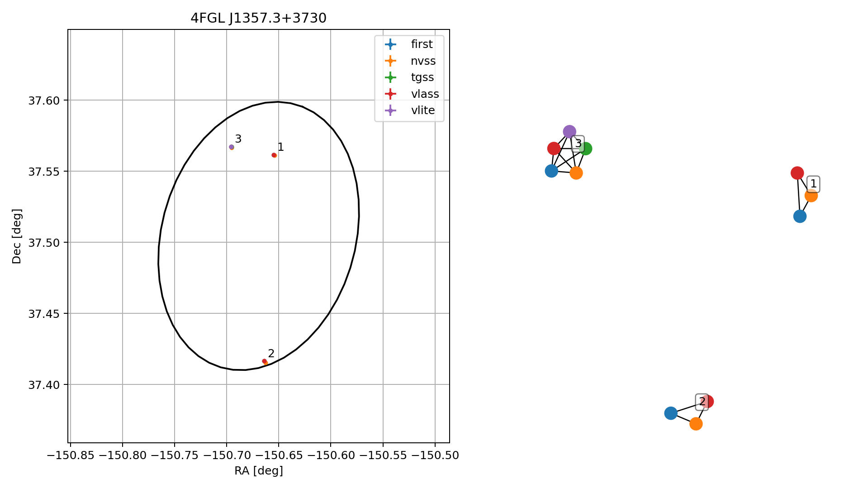Click the green node in graph cluster 3
Screen dimensions: 868x489
coord(586,149)
